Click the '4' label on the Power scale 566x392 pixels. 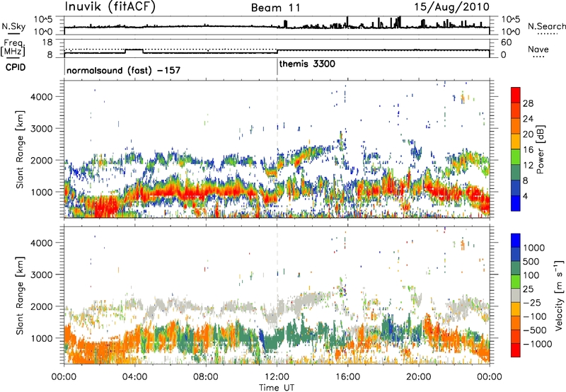click(525, 196)
